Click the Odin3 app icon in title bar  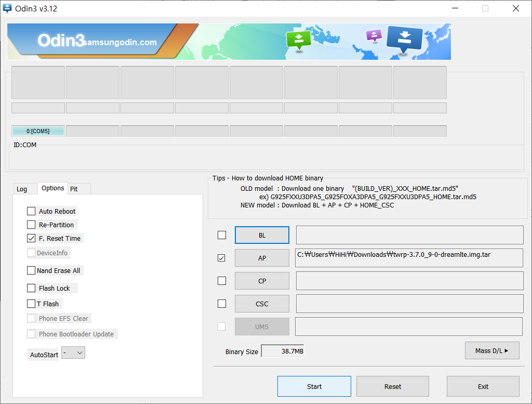[x=7, y=8]
